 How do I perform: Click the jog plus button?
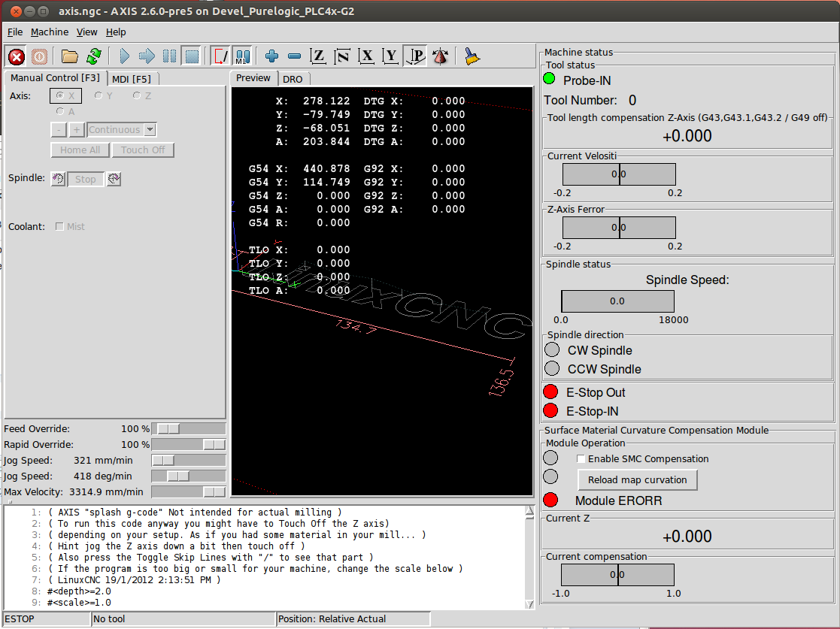coord(77,129)
